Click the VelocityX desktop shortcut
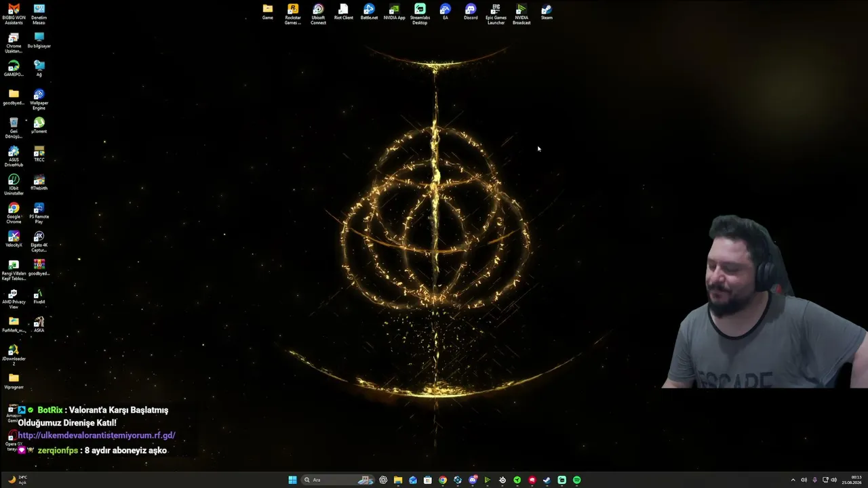 (x=14, y=240)
